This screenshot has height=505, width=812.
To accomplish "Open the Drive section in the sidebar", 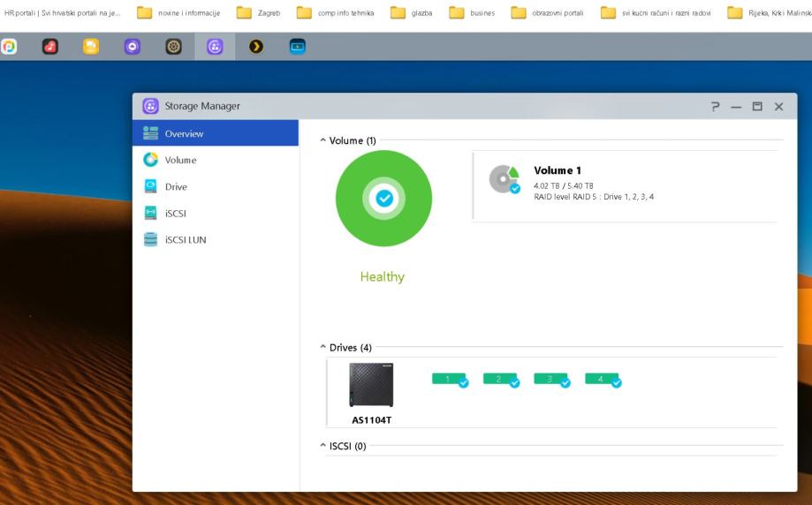I will 176,186.
